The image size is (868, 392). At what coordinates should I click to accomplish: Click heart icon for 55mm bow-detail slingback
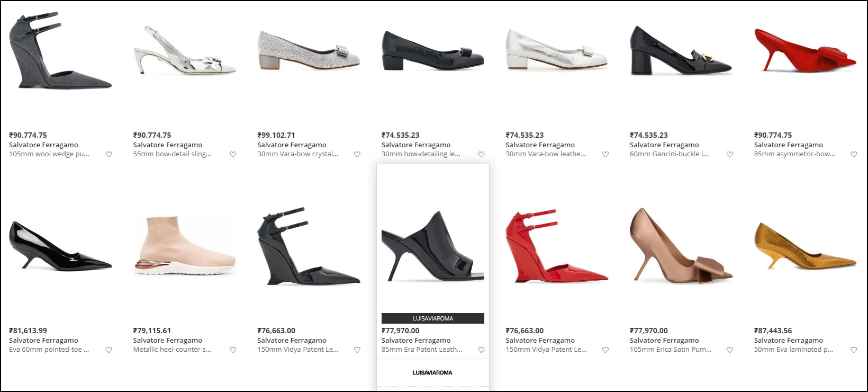click(x=233, y=155)
